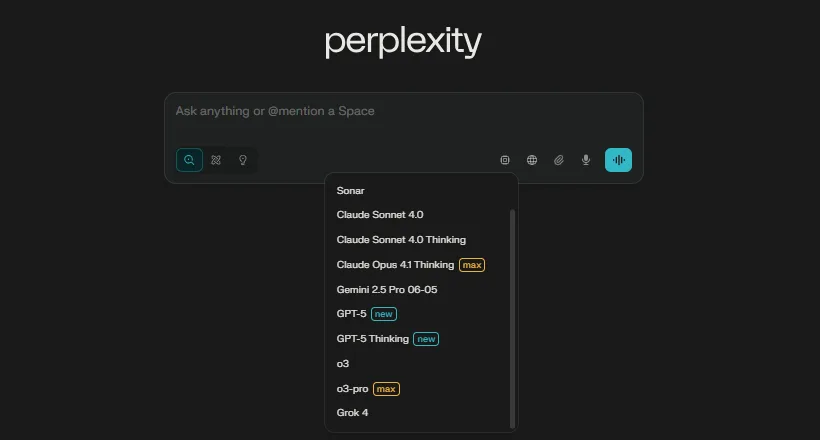Select Claude Opus 4.1 Thinking model

click(x=395, y=265)
